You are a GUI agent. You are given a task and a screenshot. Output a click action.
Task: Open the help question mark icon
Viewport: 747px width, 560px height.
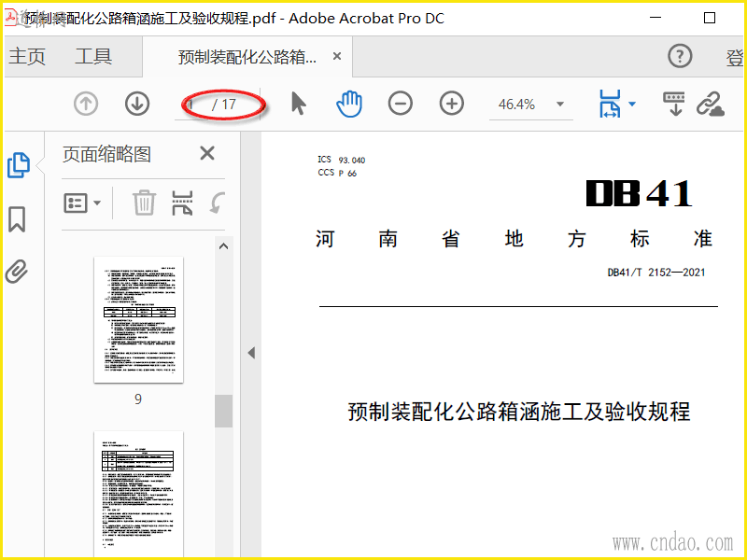pyautogui.click(x=680, y=56)
